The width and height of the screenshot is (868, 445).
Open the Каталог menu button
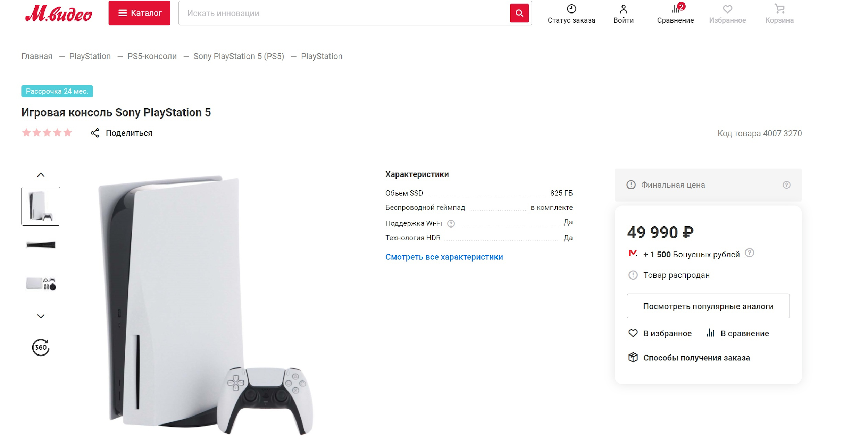point(139,13)
